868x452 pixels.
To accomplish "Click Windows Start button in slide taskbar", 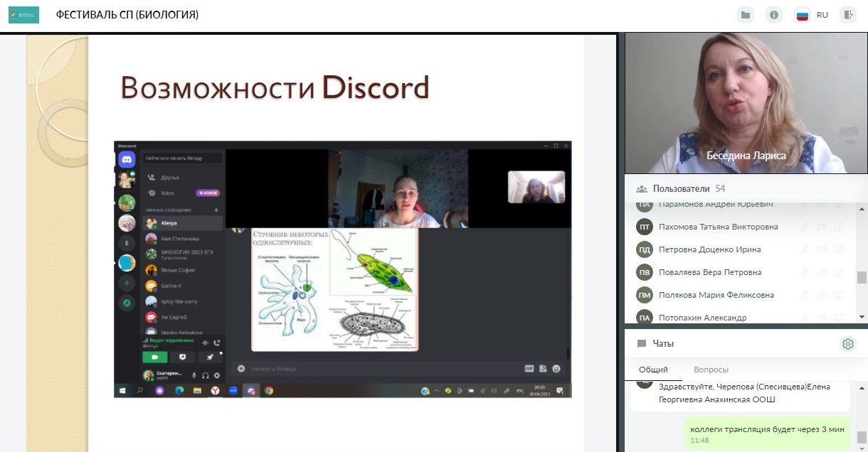I will click(122, 390).
